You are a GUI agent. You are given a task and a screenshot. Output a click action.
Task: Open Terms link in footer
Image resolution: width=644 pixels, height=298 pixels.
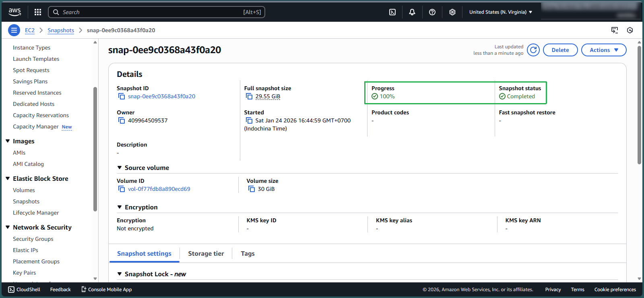pyautogui.click(x=578, y=290)
